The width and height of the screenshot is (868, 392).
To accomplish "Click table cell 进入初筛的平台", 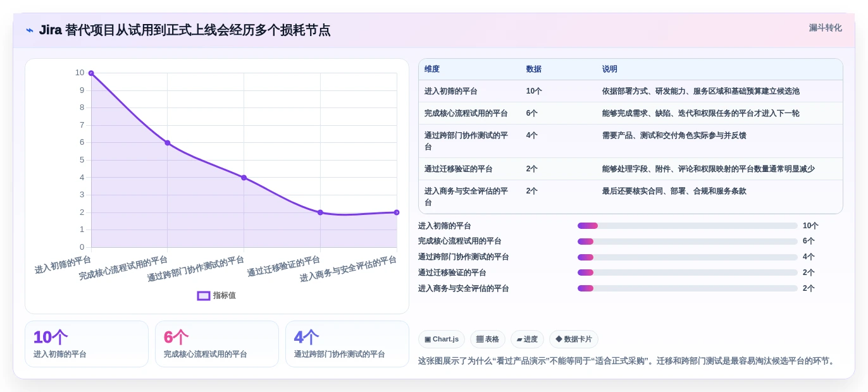I will (451, 91).
